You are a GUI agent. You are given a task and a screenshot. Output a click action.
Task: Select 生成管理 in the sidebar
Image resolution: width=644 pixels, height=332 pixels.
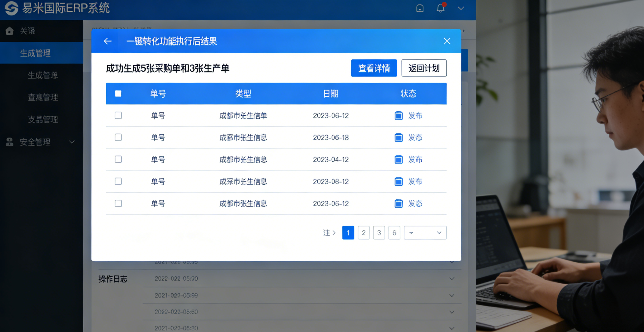click(x=36, y=53)
